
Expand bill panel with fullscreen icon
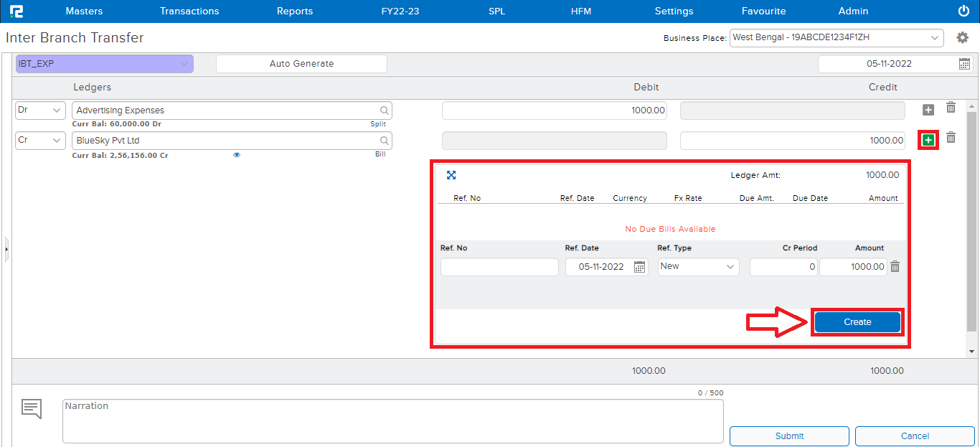[451, 175]
